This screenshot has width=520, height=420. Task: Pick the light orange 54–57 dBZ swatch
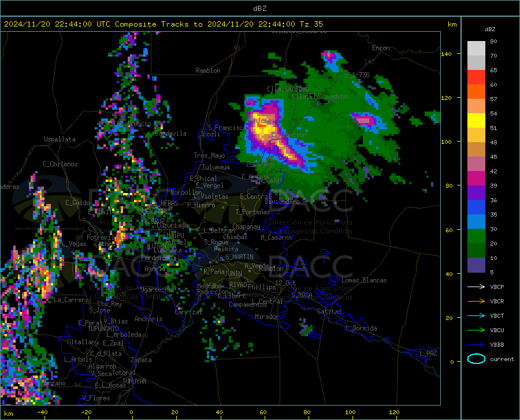476,106
